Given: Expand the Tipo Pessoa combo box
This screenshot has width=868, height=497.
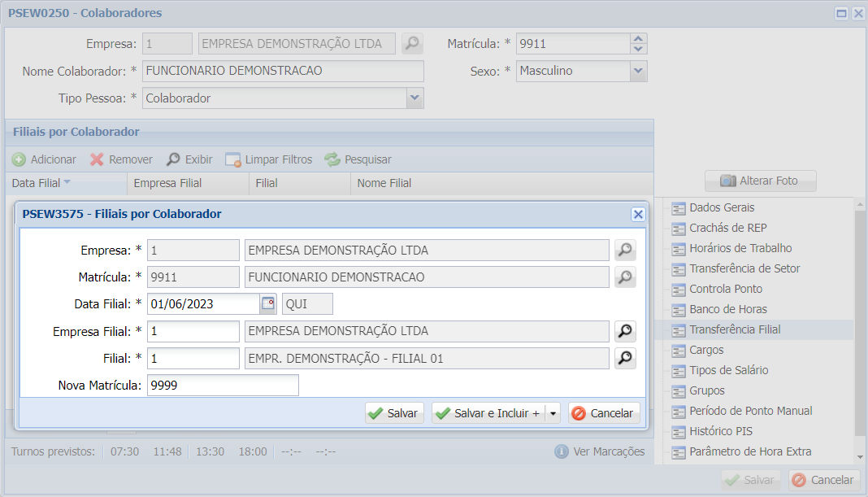Looking at the screenshot, I should click(x=415, y=98).
